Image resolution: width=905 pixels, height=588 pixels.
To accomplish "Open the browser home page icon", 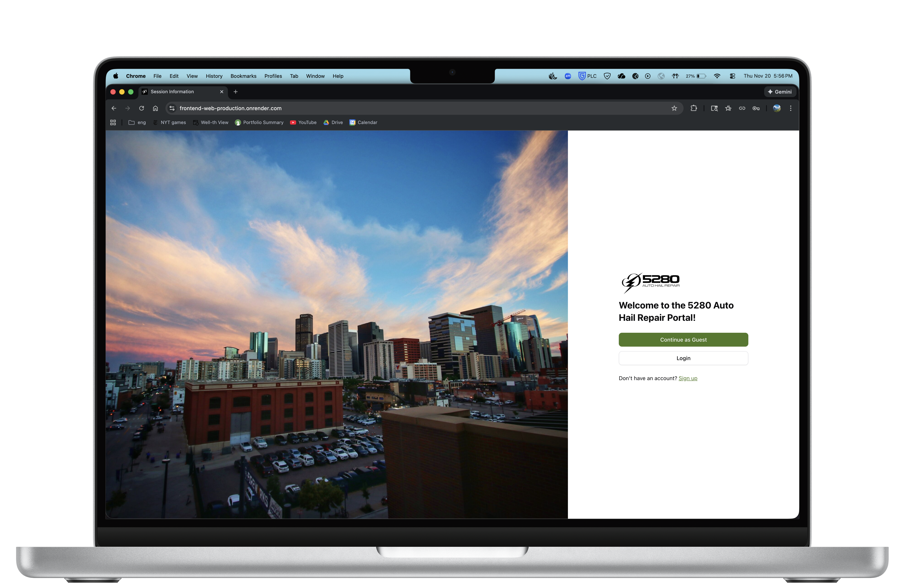I will (x=155, y=108).
